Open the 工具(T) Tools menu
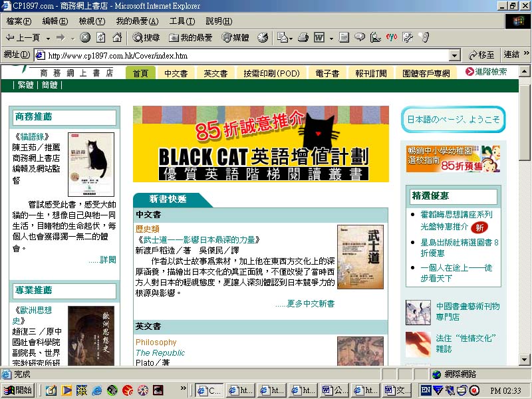This screenshot has height=399, width=532. pyautogui.click(x=182, y=21)
